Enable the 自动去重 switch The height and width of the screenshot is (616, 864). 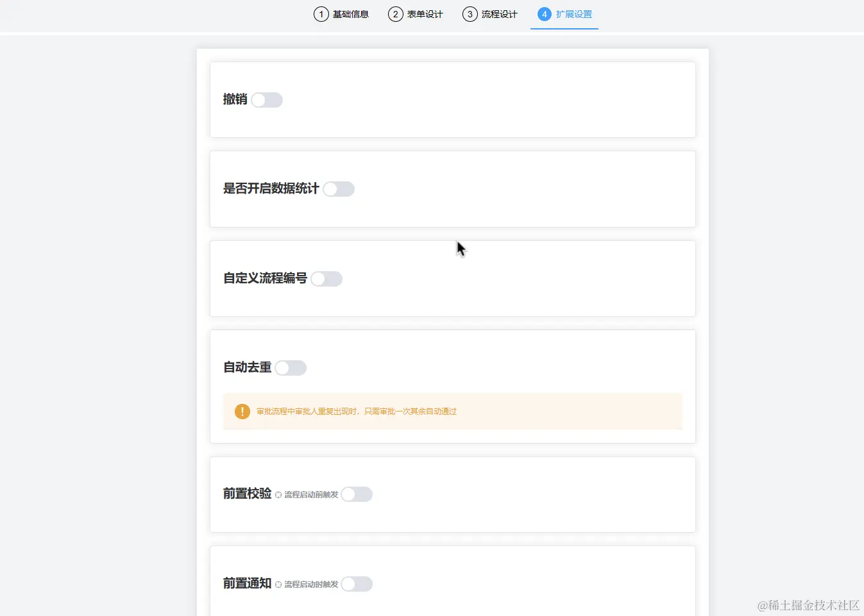point(291,368)
